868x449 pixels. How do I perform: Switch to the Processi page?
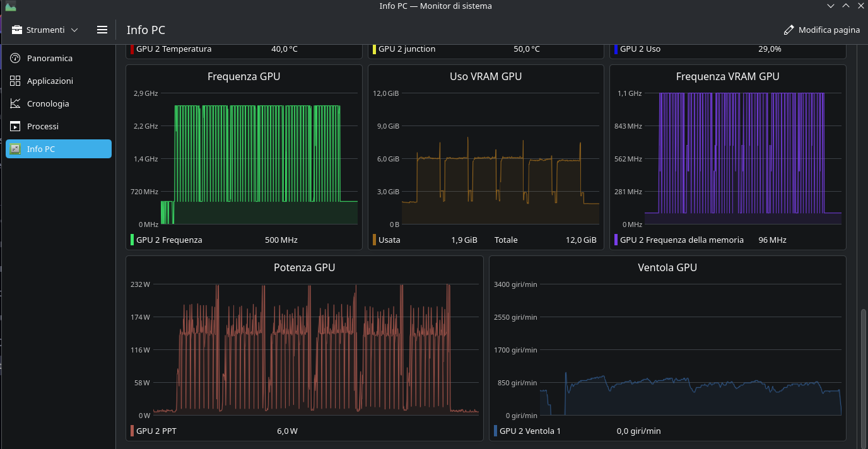pos(43,126)
